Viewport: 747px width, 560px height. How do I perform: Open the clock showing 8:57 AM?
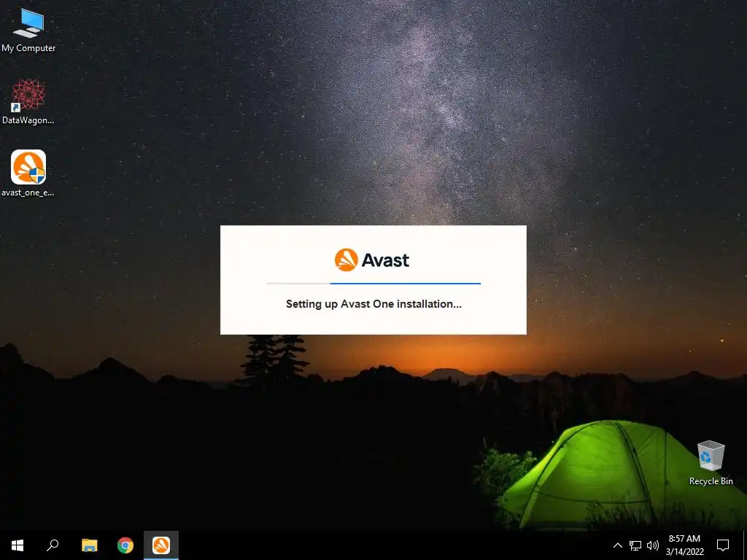click(684, 545)
